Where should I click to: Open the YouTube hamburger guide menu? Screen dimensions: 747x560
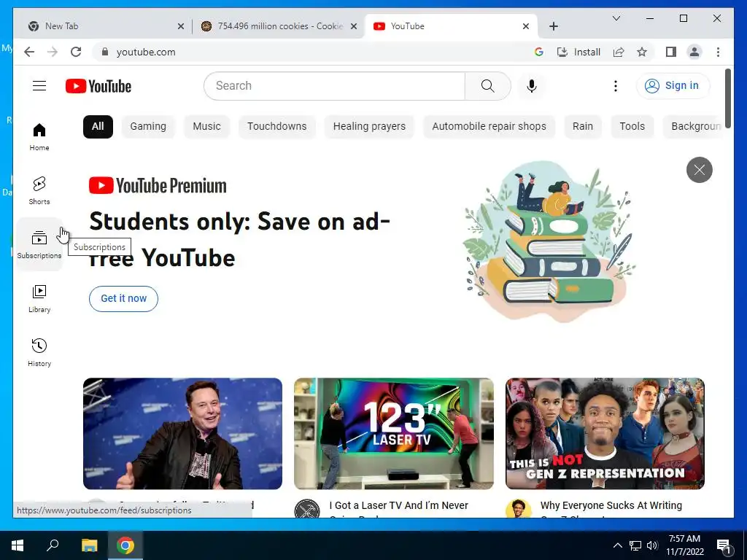coord(39,86)
